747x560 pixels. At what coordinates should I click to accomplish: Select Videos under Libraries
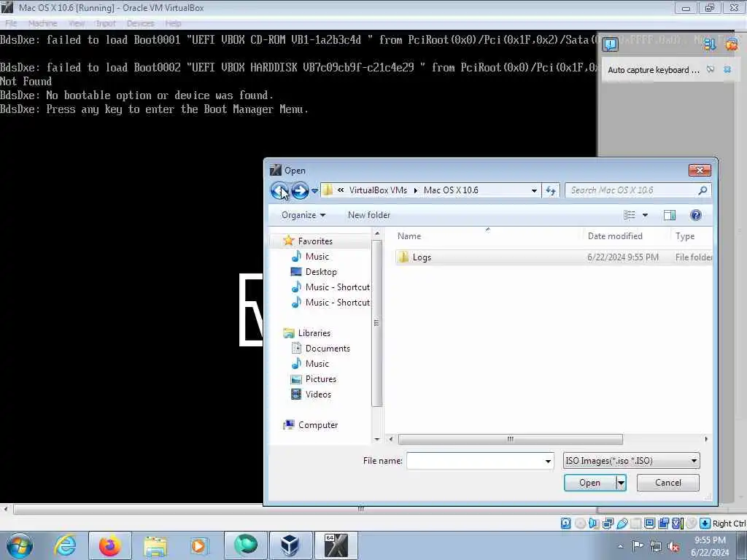coord(318,394)
